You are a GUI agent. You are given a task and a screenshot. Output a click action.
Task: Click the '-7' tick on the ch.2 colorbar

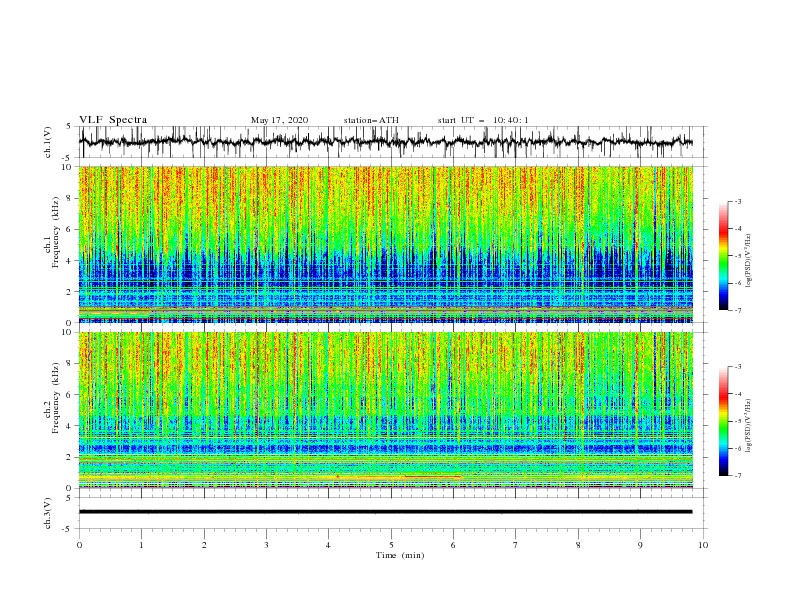click(737, 476)
